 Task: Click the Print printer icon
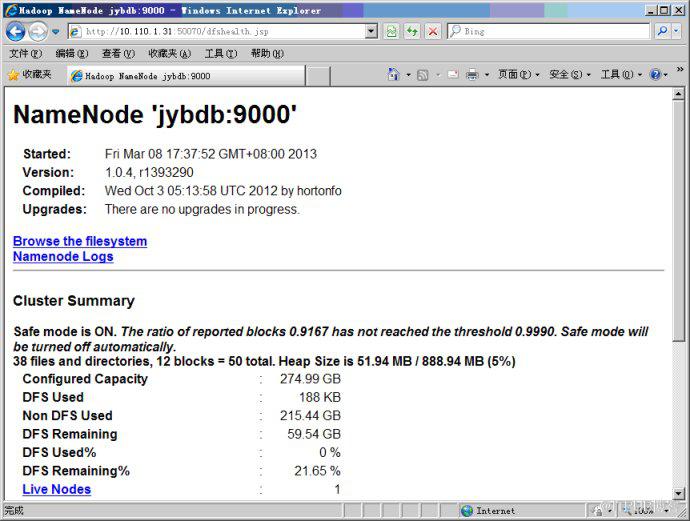[472, 75]
